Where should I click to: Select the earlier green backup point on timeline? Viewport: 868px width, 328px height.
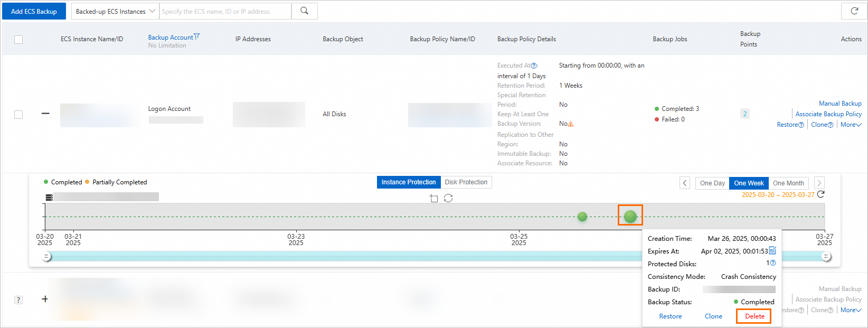(x=582, y=217)
